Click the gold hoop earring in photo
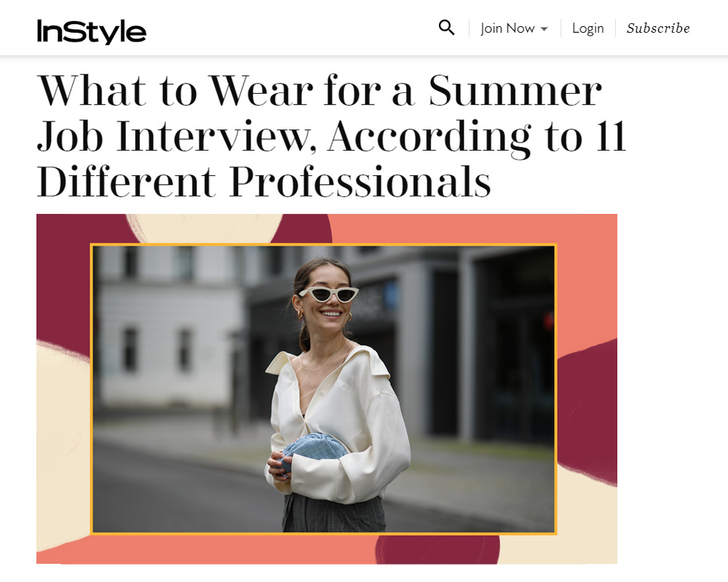 point(300,315)
